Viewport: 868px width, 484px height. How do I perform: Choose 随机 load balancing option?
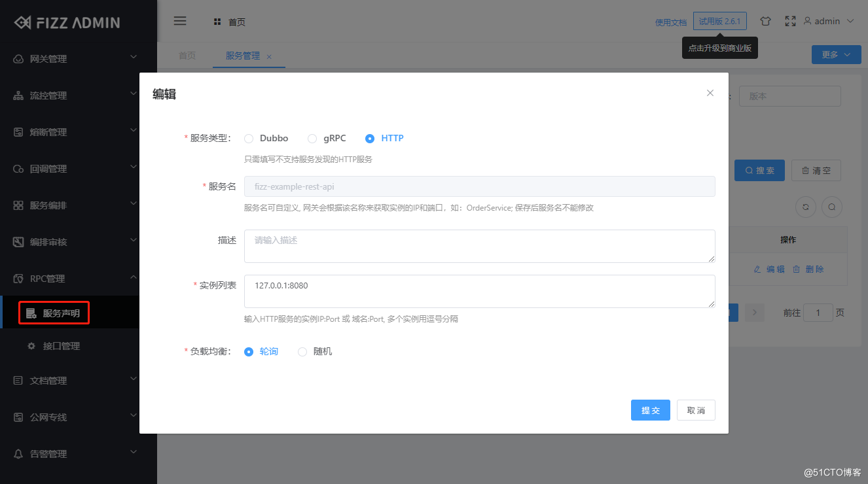[302, 351]
